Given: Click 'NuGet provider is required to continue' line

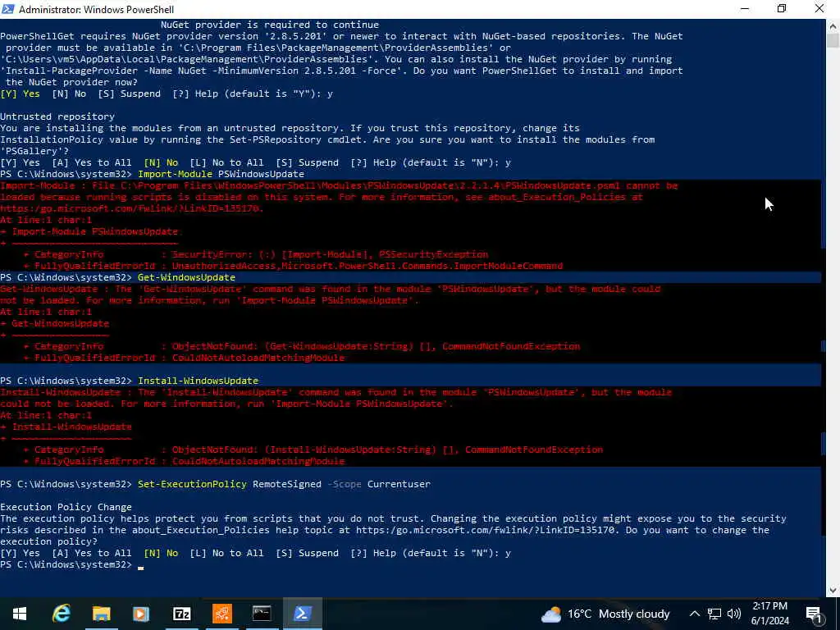Looking at the screenshot, I should [x=269, y=25].
